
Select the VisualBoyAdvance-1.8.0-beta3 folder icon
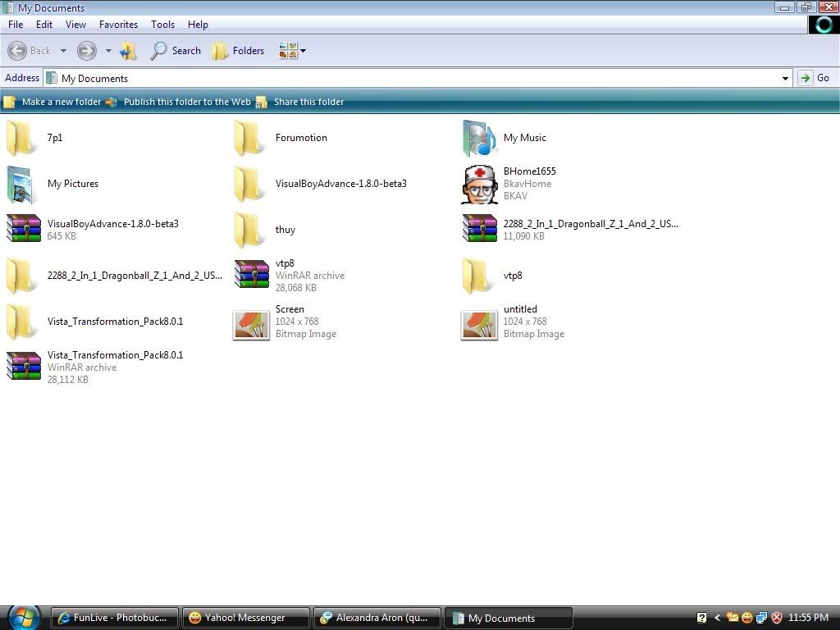point(249,185)
